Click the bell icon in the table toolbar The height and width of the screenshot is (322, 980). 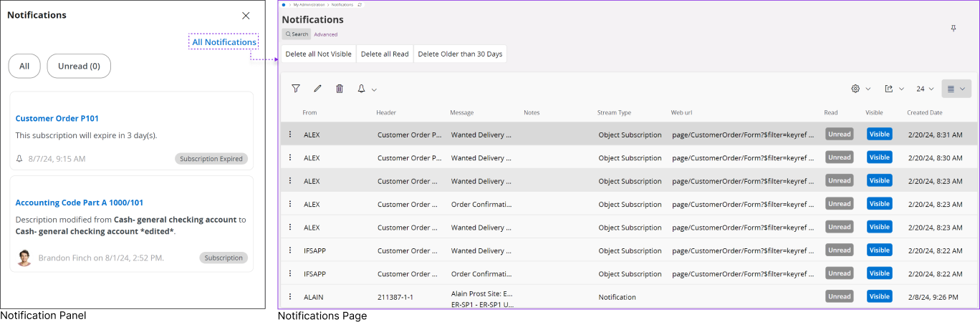point(362,89)
